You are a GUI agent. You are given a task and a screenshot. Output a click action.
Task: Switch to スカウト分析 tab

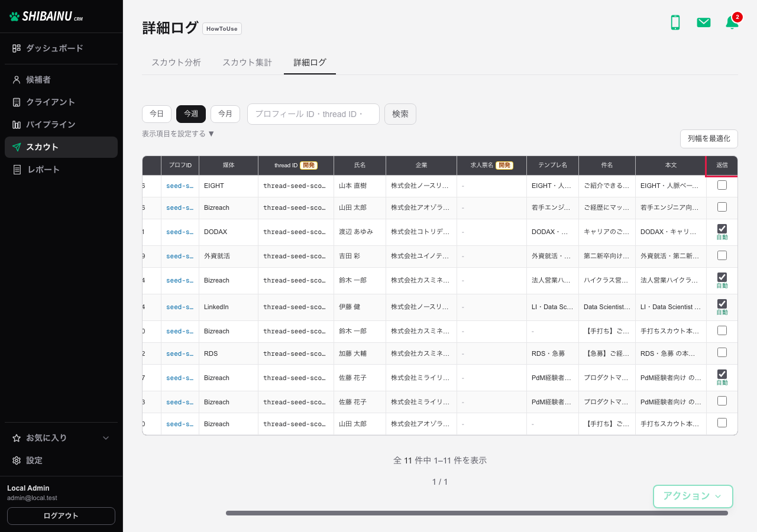click(176, 62)
